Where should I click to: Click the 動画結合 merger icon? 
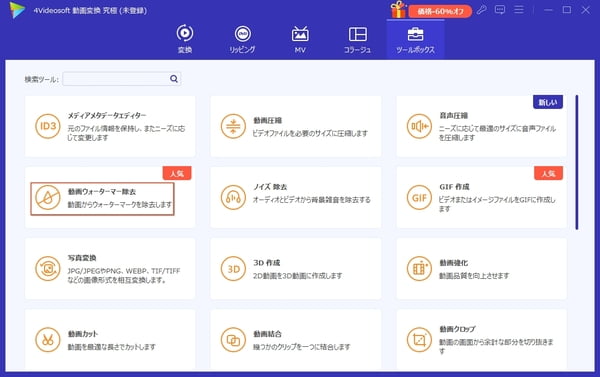coord(233,339)
